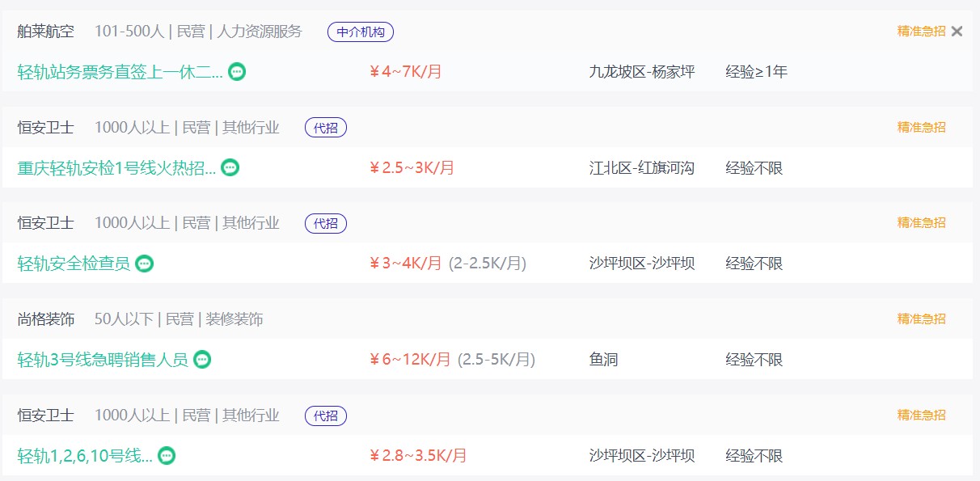The height and width of the screenshot is (481, 980).
Task: View the 轻轨安全检查员 job details
Action: tap(74, 264)
